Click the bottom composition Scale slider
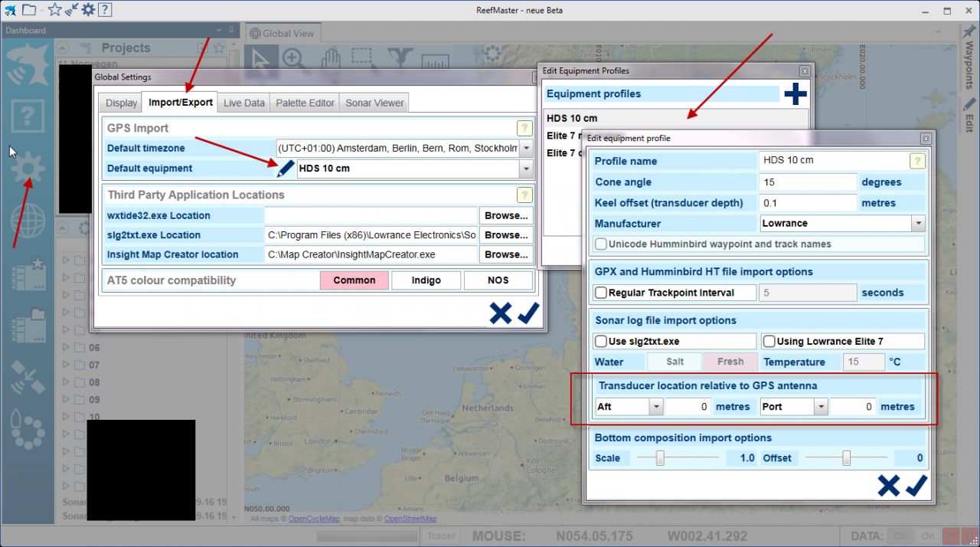The width and height of the screenshot is (980, 547). coord(659,458)
